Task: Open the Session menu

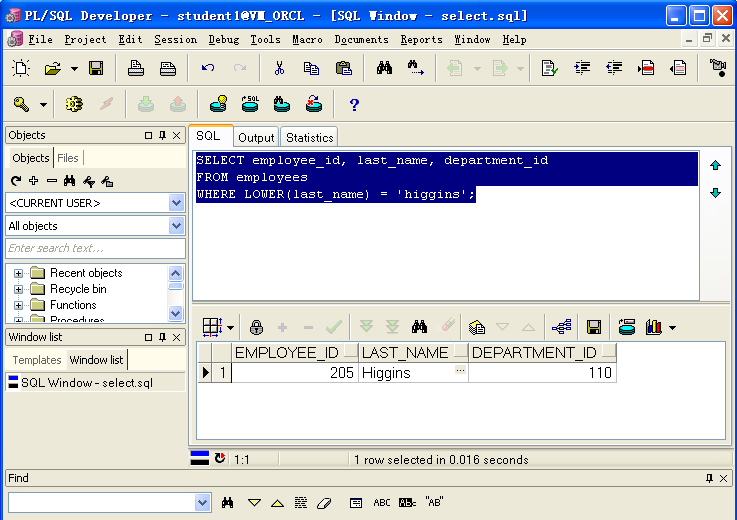Action: pyautogui.click(x=175, y=39)
